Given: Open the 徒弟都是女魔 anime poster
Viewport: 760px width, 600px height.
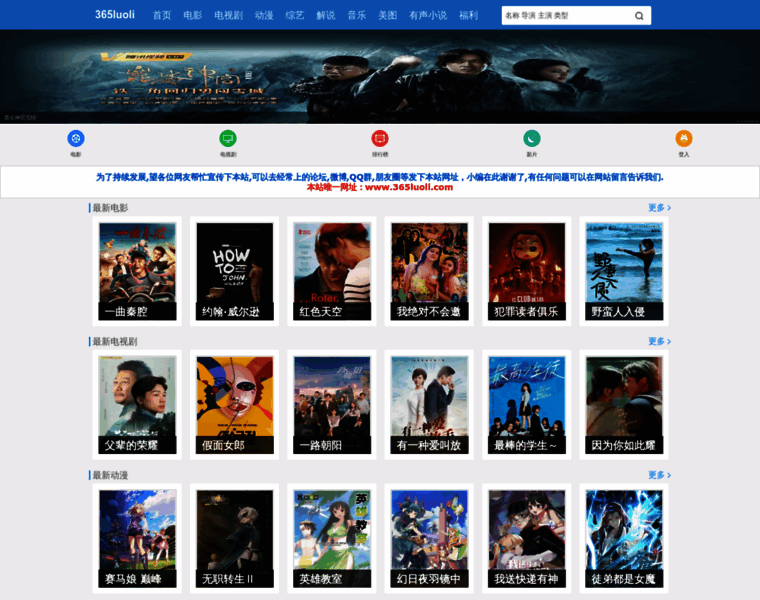Looking at the screenshot, I should coord(624,539).
